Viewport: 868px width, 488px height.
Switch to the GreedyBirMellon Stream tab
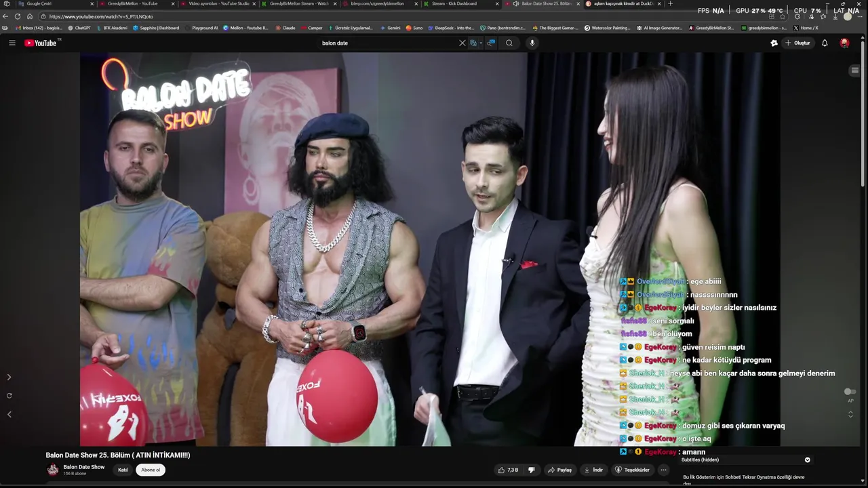[299, 3]
